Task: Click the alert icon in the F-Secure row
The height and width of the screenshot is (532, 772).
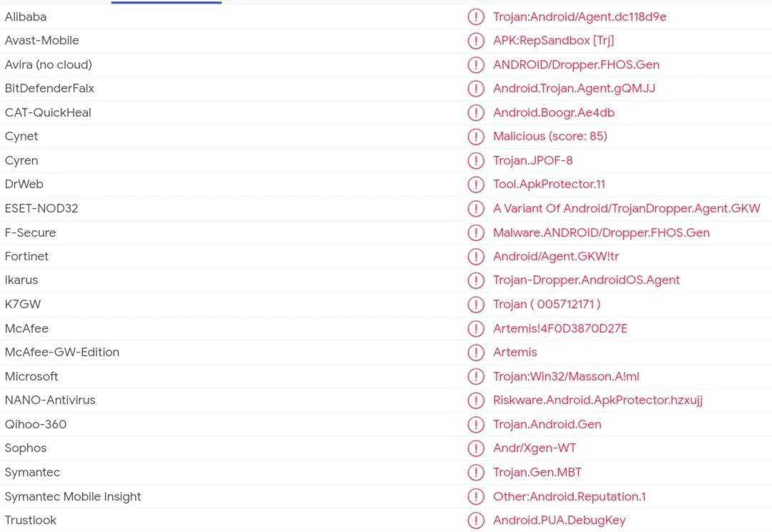Action: click(476, 232)
